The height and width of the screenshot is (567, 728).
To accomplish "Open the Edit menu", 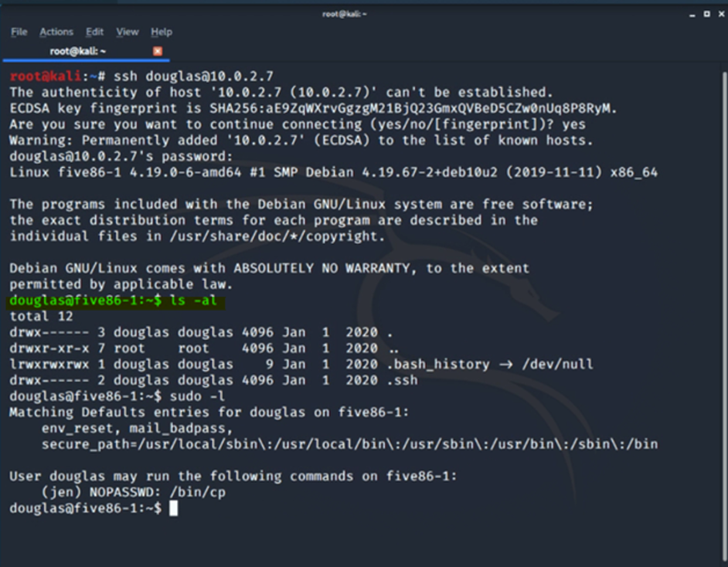I will (x=94, y=32).
